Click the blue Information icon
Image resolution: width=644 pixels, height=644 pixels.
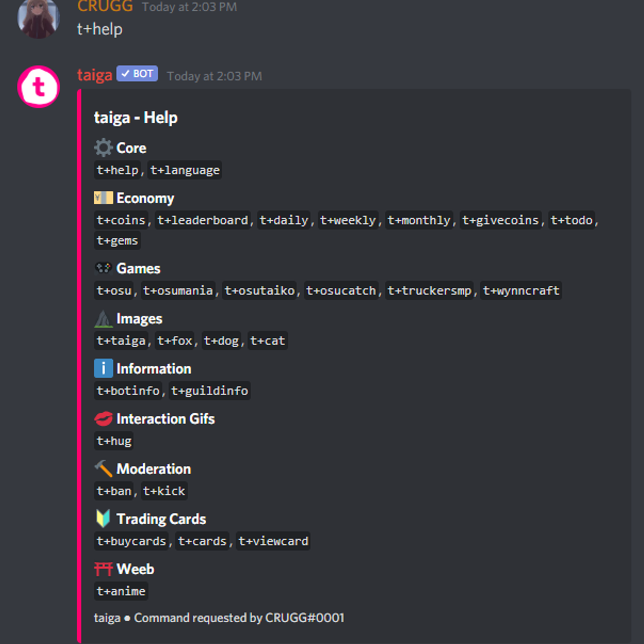103,368
